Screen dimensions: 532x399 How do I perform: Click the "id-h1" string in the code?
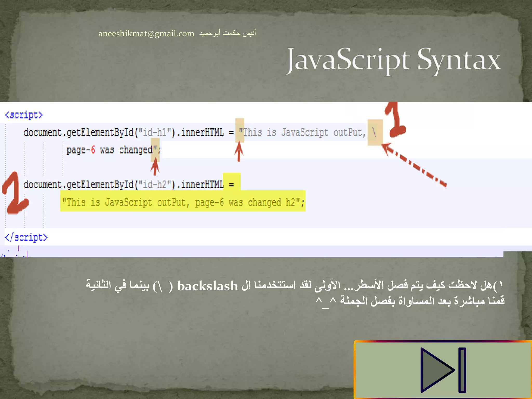pyautogui.click(x=155, y=132)
